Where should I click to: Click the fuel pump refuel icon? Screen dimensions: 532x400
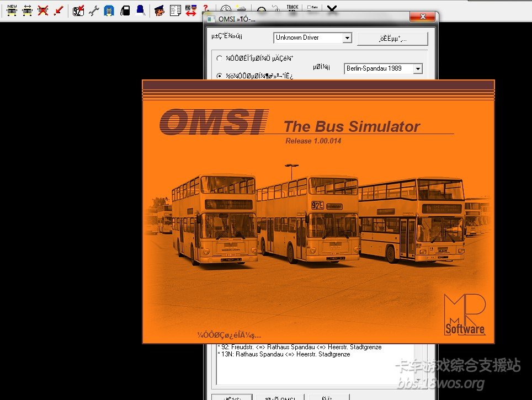pos(125,9)
